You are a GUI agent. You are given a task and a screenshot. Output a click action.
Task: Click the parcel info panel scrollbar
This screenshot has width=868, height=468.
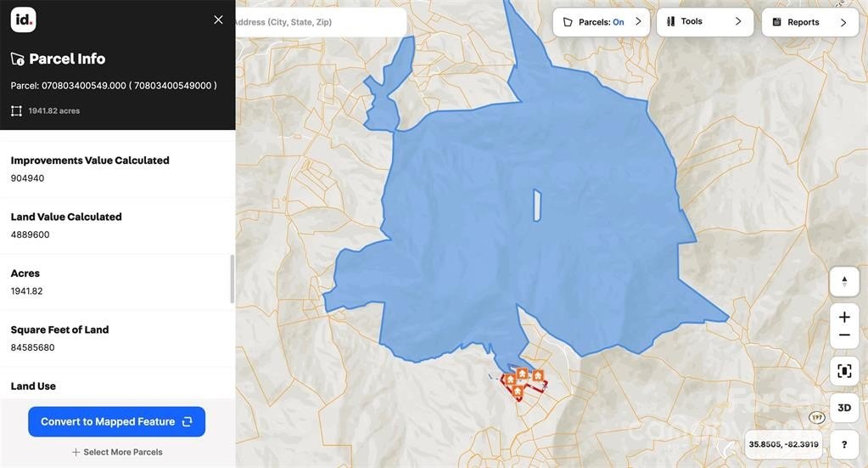point(232,279)
